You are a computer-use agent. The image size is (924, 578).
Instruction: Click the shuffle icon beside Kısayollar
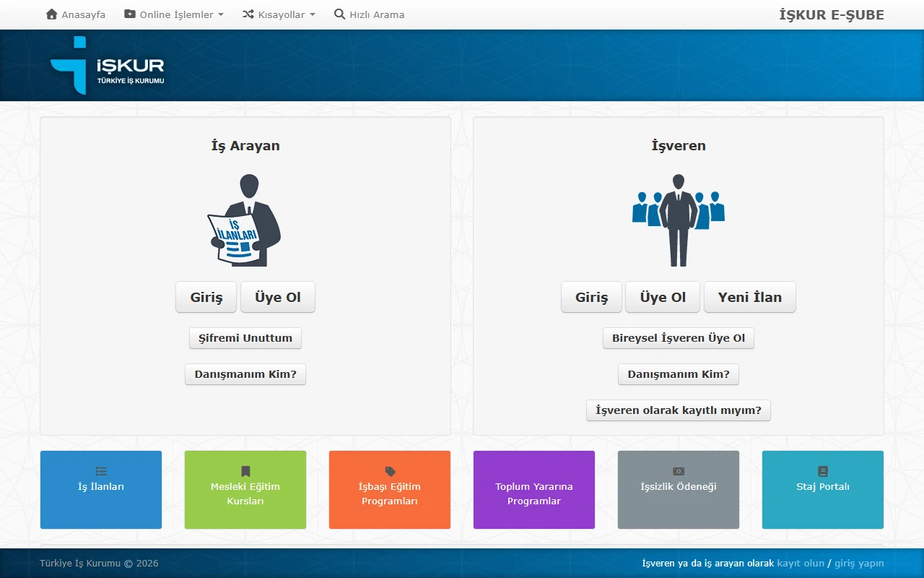click(x=248, y=14)
